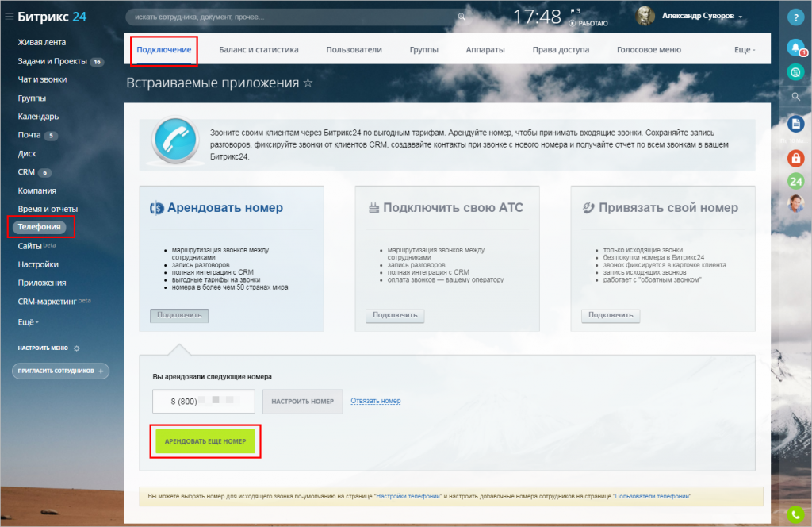Open the Группы tab

click(423, 50)
